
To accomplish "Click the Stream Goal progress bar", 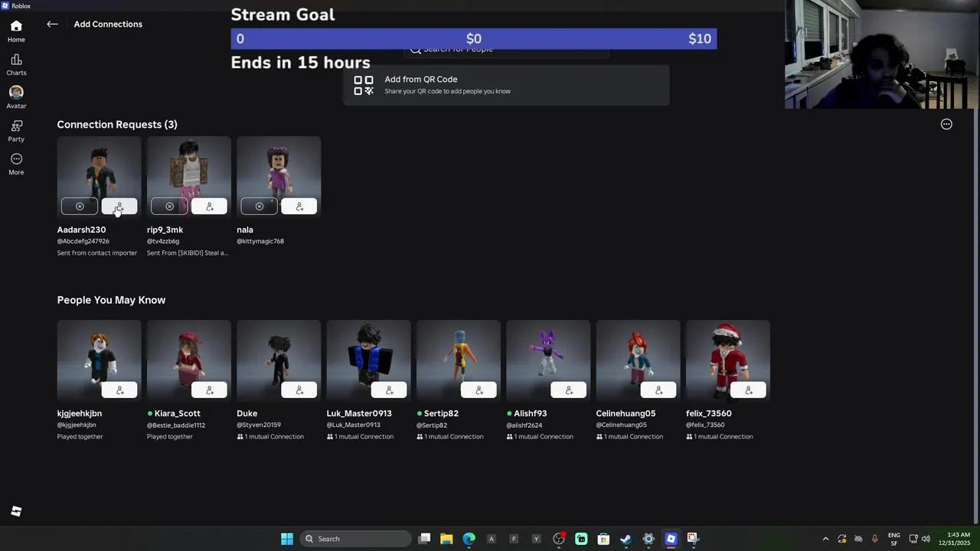I will pos(474,38).
